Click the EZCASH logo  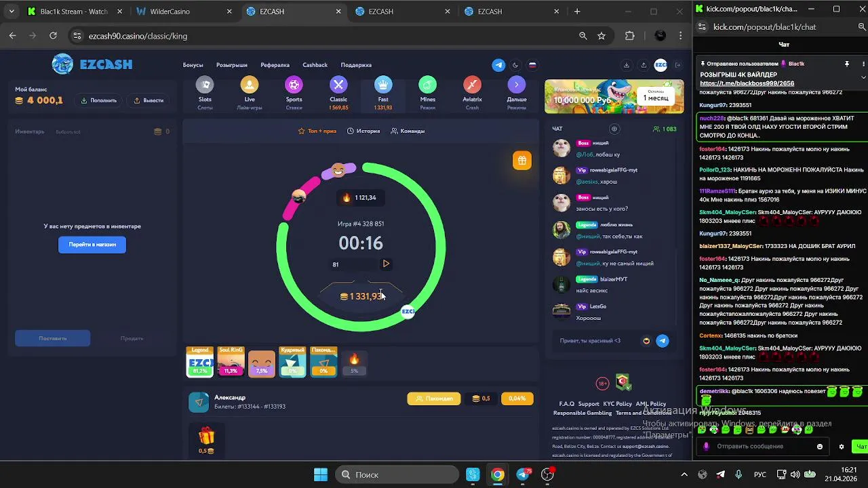92,64
